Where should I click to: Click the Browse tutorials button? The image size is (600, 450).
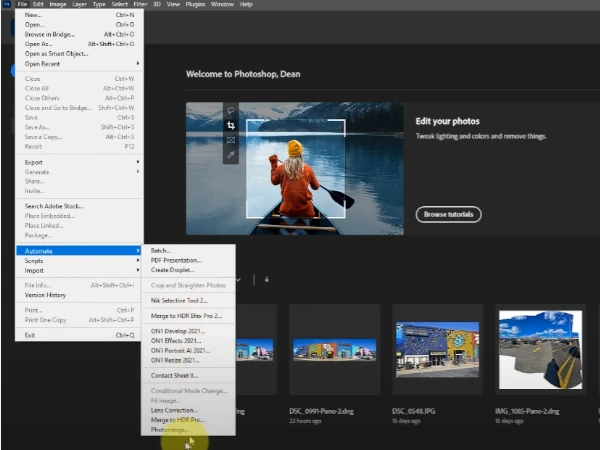[x=448, y=214]
